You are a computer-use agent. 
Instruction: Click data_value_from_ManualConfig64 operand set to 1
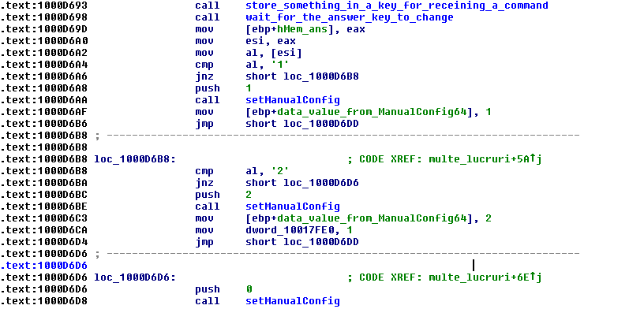click(373, 112)
